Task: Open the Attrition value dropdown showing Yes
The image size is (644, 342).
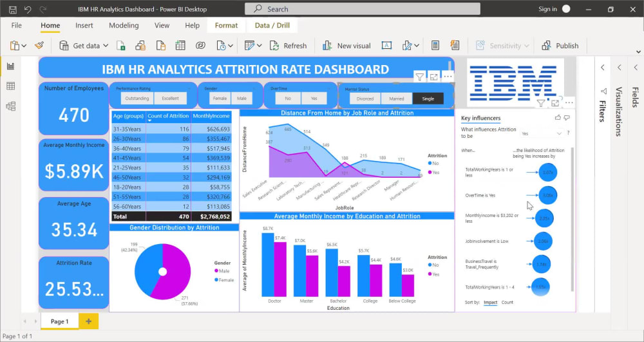Action: tap(542, 133)
